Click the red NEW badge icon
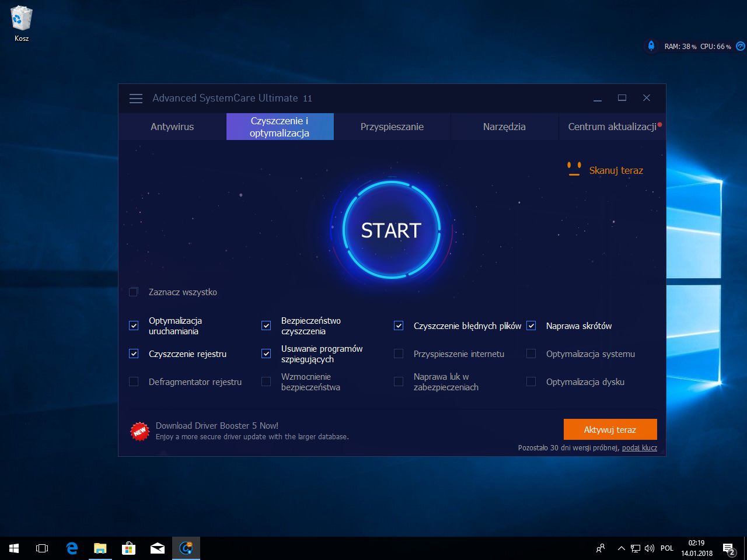This screenshot has height=560, width=747. click(x=139, y=432)
